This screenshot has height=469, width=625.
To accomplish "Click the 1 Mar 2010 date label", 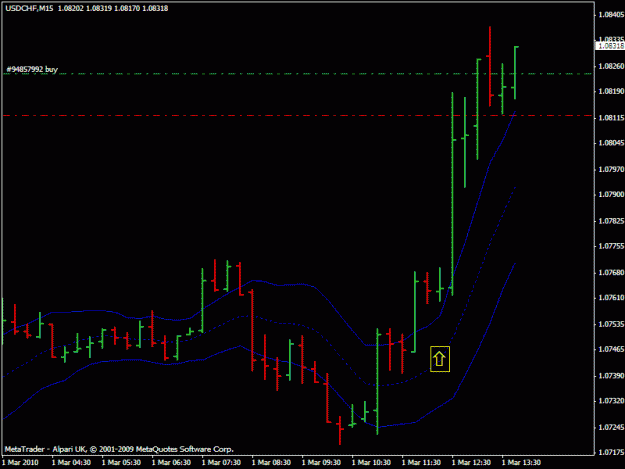I will point(20,462).
